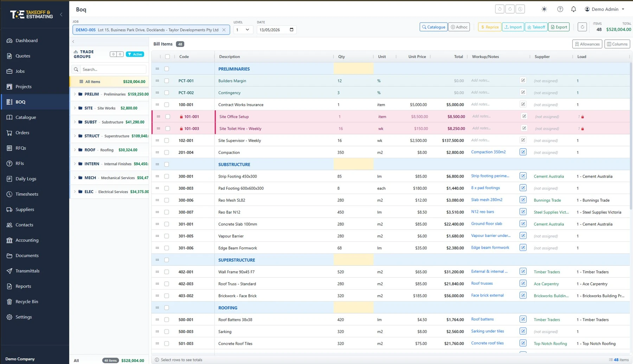Open the calendar picker in the Date field
This screenshot has width=633, height=364.
[291, 30]
